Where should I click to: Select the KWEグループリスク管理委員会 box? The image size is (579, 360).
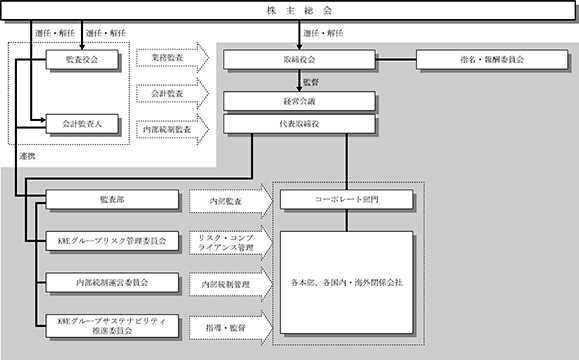click(x=112, y=241)
